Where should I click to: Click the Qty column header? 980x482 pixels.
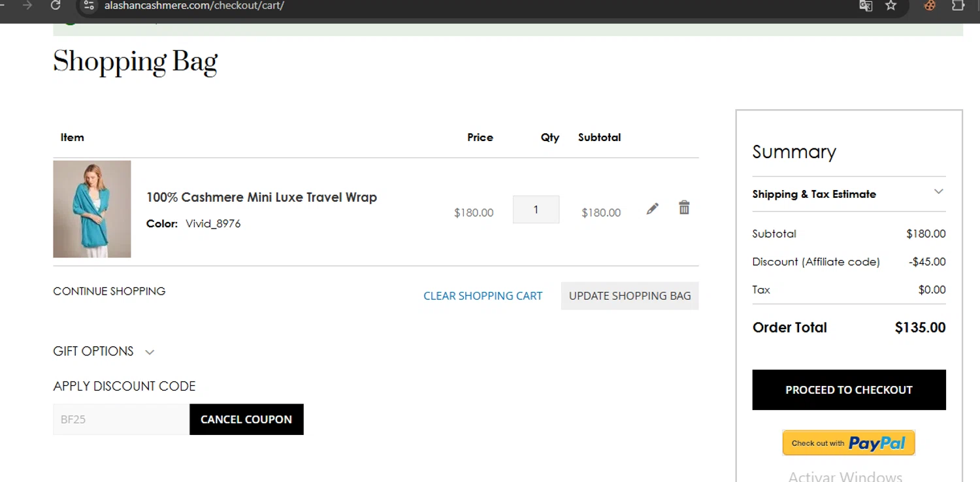[550, 138]
